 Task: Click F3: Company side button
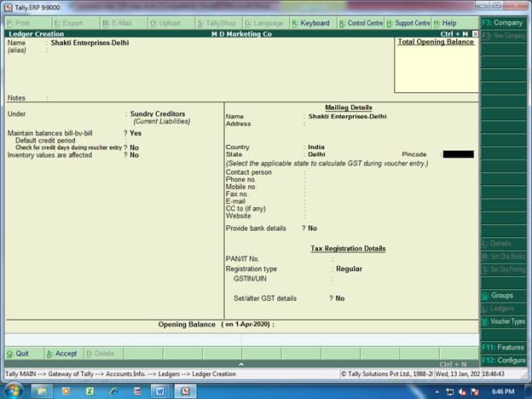(x=504, y=23)
